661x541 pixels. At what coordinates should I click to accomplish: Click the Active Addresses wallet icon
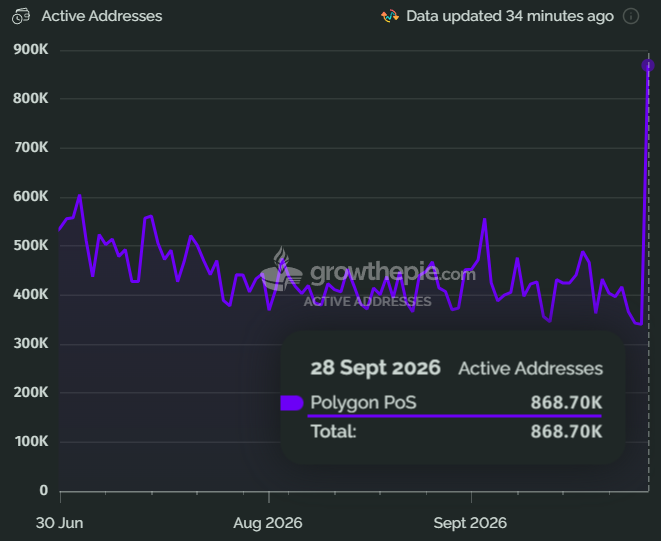click(21, 16)
